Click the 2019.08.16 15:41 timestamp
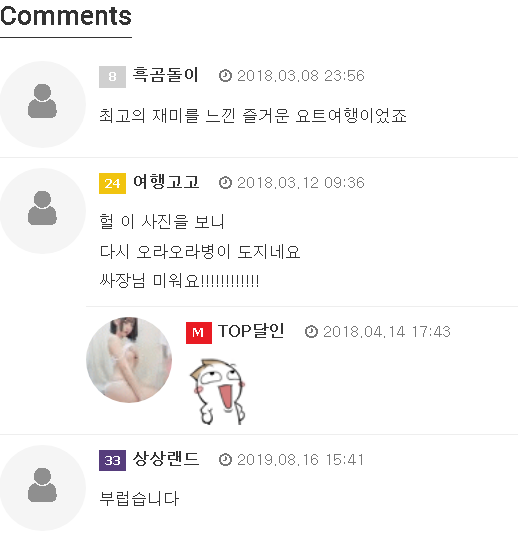This screenshot has width=518, height=533. [x=300, y=460]
